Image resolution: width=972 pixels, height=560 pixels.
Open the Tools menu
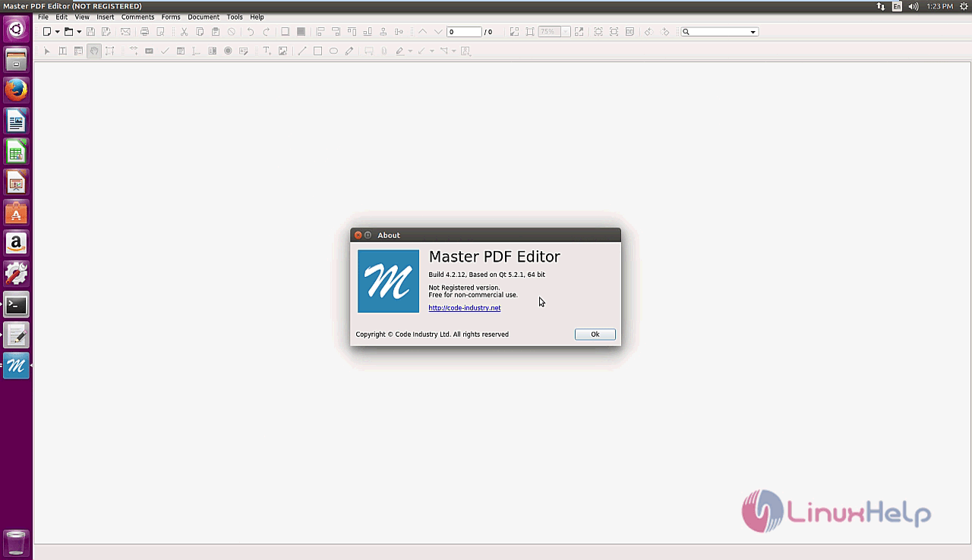point(235,17)
